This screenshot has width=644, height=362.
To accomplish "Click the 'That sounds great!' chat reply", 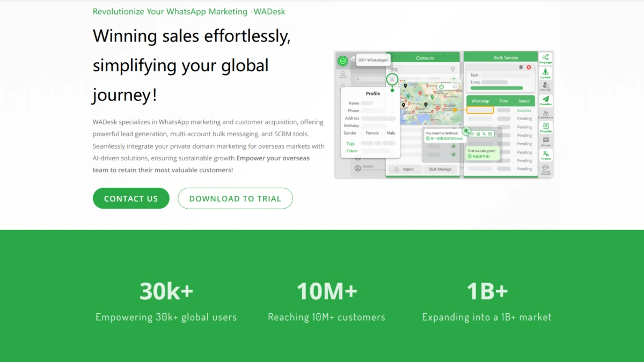I will click(x=482, y=153).
